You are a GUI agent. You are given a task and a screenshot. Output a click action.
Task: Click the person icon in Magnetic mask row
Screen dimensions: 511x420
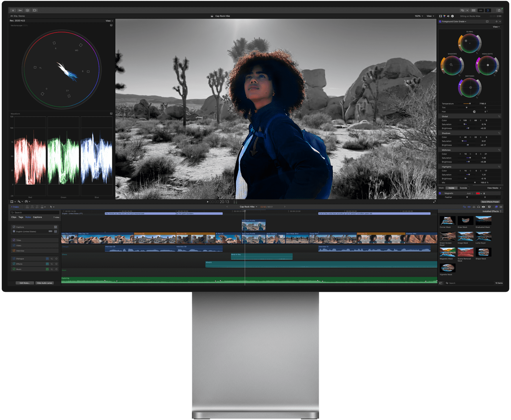[484, 193]
